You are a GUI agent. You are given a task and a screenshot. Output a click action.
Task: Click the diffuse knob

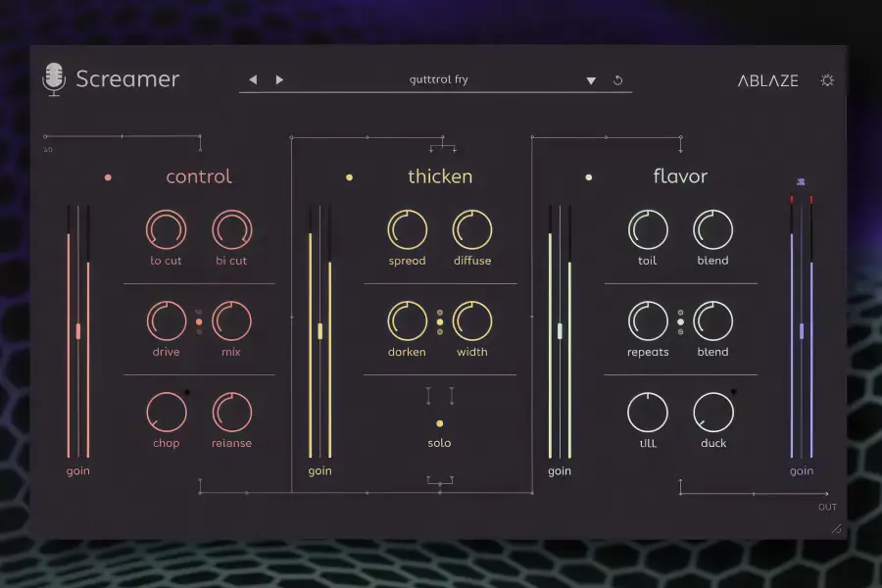coord(472,229)
